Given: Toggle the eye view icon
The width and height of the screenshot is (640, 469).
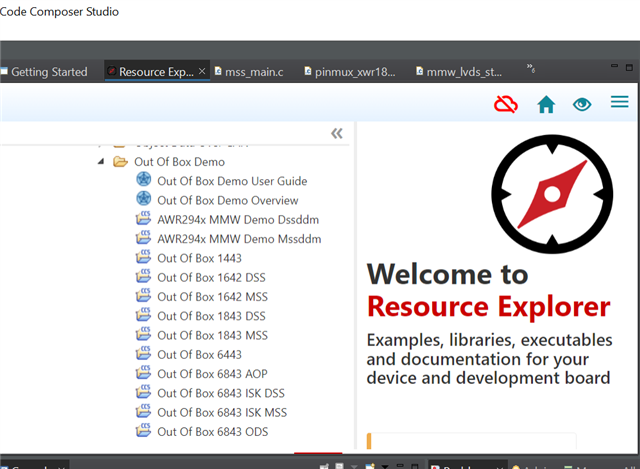Looking at the screenshot, I should pos(582,104).
